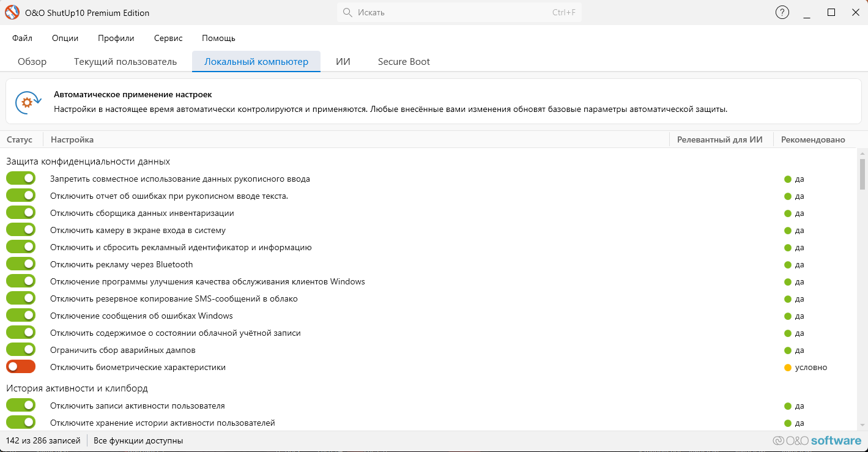868x452 pixels.
Task: Switch to the Обзор tab
Action: coord(32,61)
